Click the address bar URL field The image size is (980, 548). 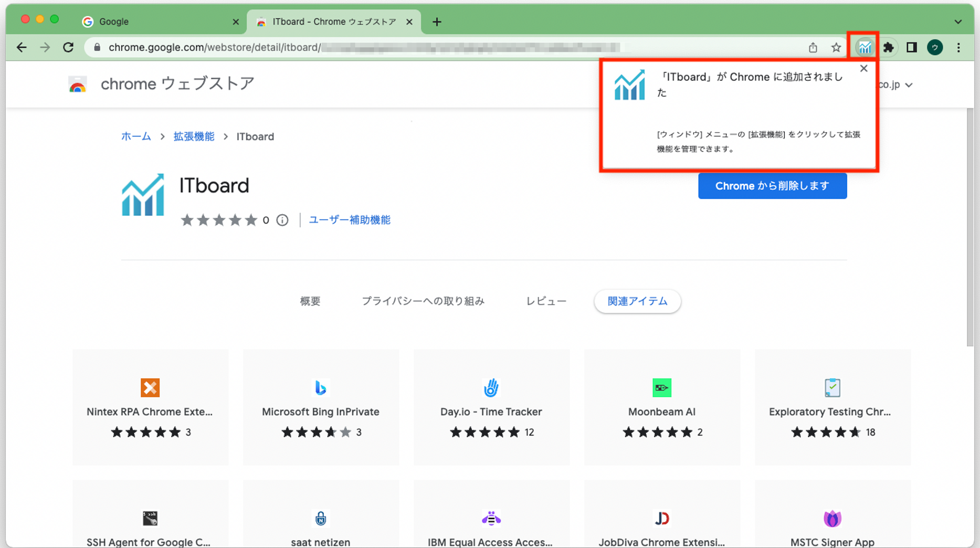tap(367, 48)
